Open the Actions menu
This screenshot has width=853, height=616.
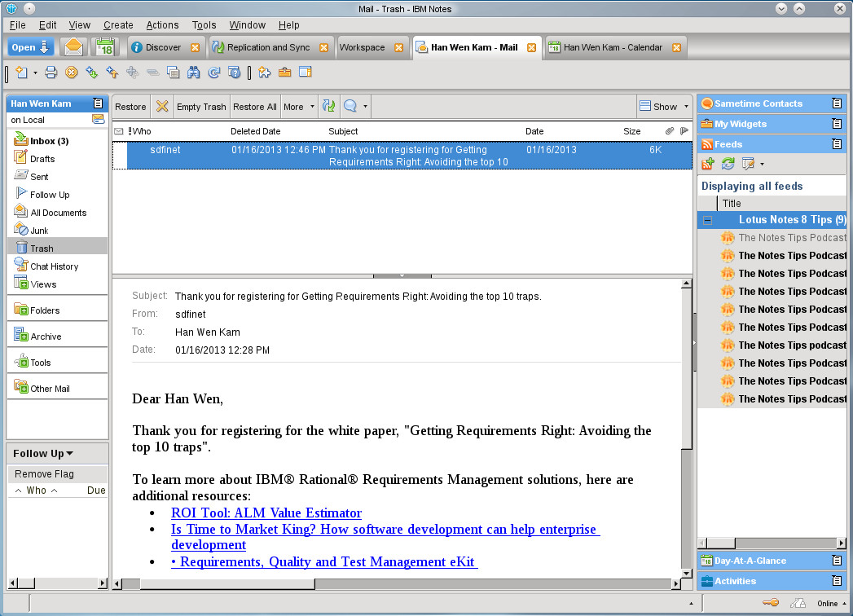[x=162, y=25]
